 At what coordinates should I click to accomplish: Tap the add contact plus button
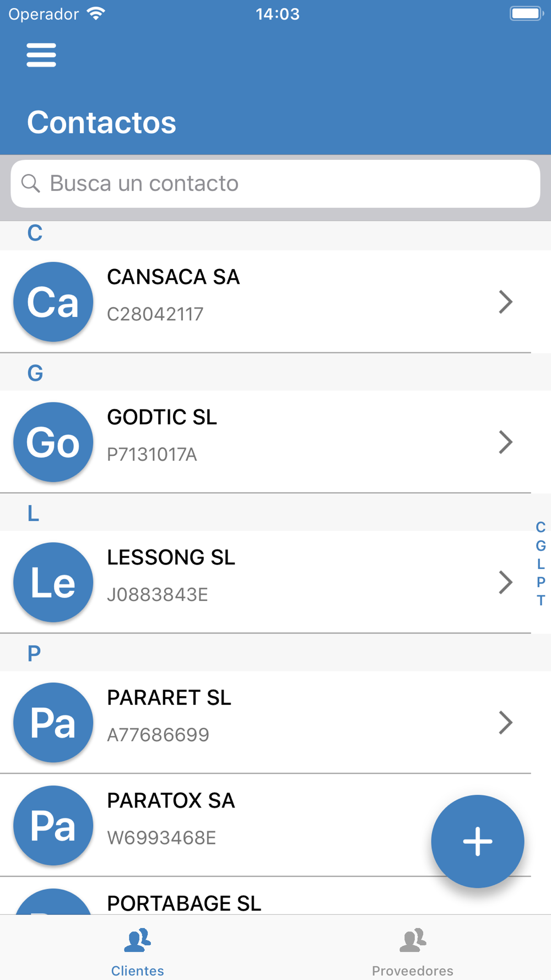[477, 841]
